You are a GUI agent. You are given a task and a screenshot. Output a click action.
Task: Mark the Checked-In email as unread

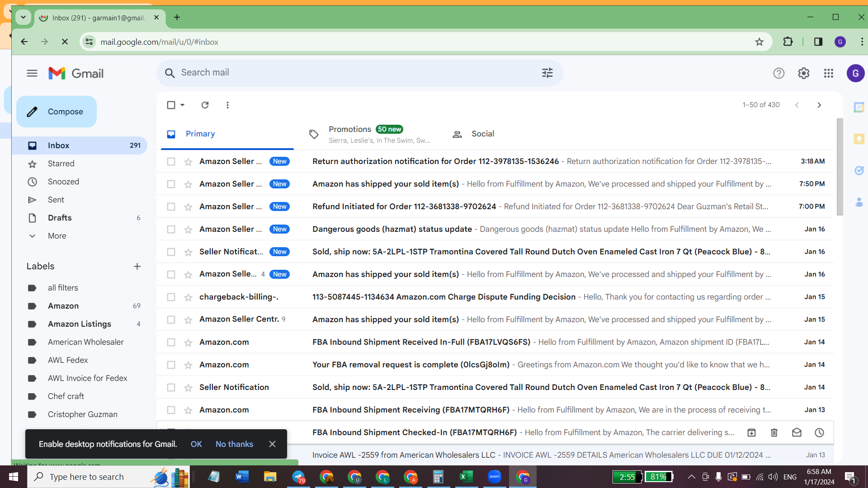[x=797, y=432]
